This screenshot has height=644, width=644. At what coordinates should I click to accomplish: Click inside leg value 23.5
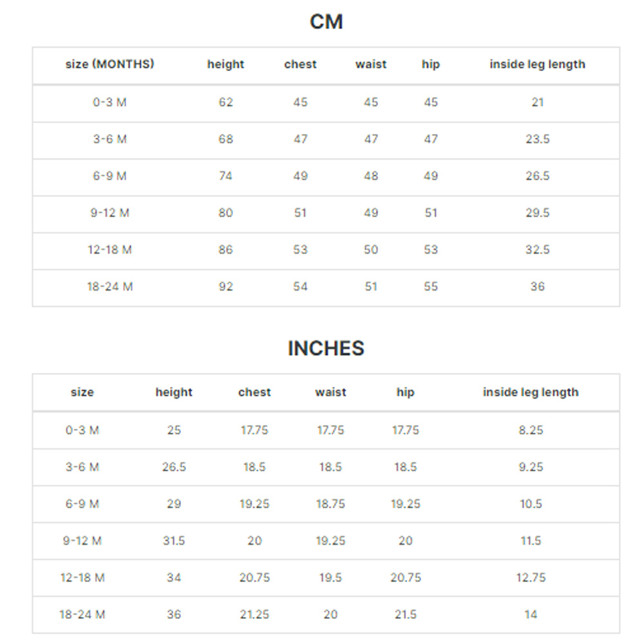(x=537, y=139)
